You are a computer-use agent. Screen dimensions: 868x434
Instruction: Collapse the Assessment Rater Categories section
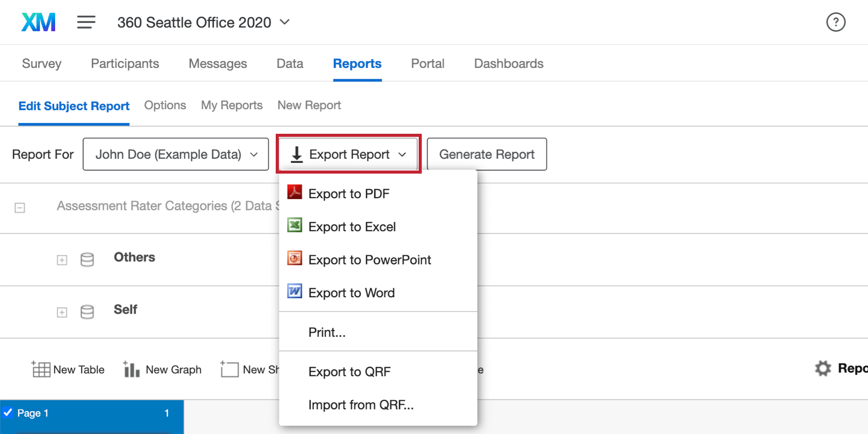pos(20,207)
